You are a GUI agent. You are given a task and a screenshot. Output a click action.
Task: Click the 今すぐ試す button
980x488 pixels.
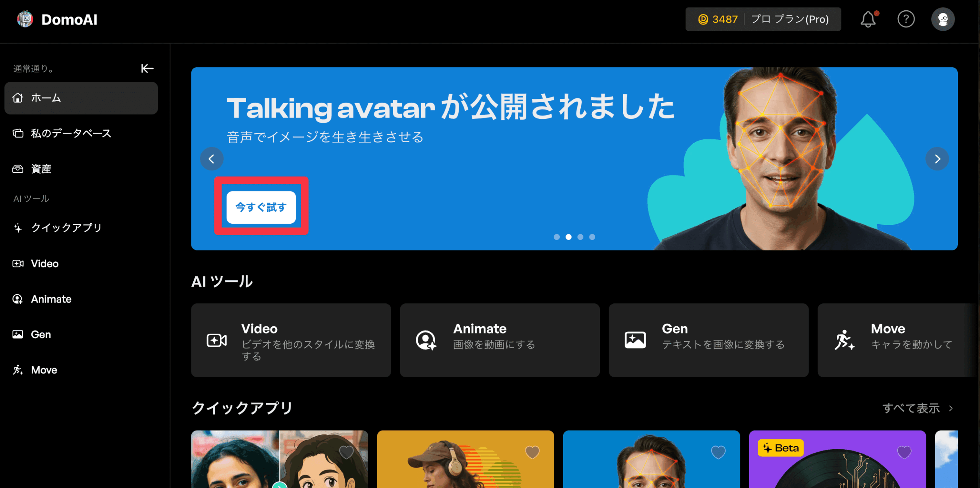pyautogui.click(x=261, y=207)
